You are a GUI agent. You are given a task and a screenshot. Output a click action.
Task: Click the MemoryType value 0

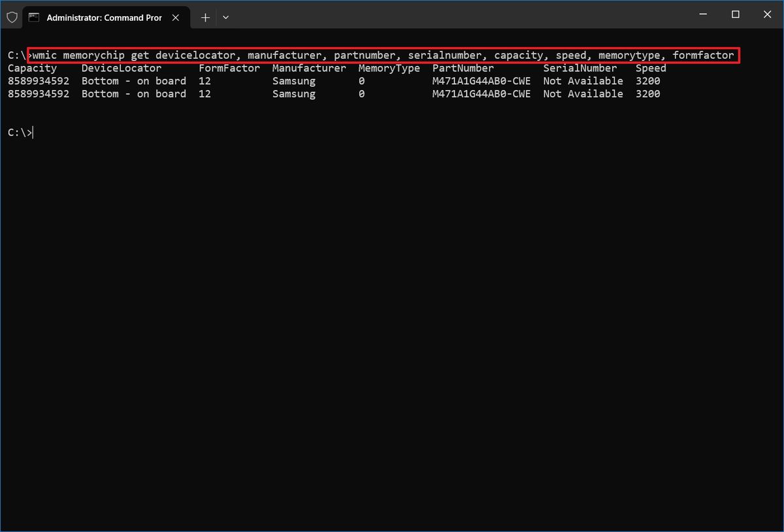tap(361, 80)
